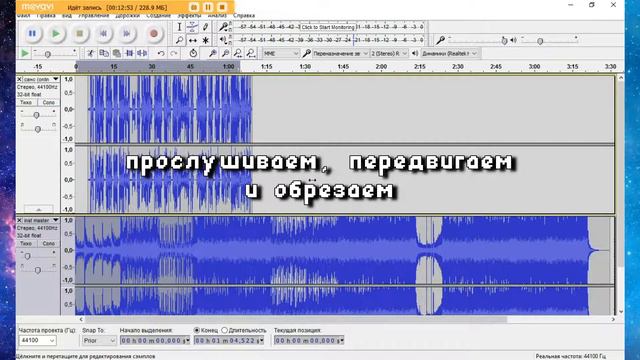Click the Stop transport button
The height and width of the screenshot is (360, 640).
(x=80, y=33)
